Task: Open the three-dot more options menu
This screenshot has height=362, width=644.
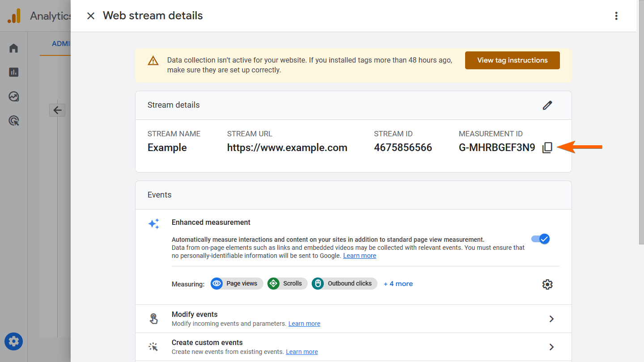Action: pos(616,16)
